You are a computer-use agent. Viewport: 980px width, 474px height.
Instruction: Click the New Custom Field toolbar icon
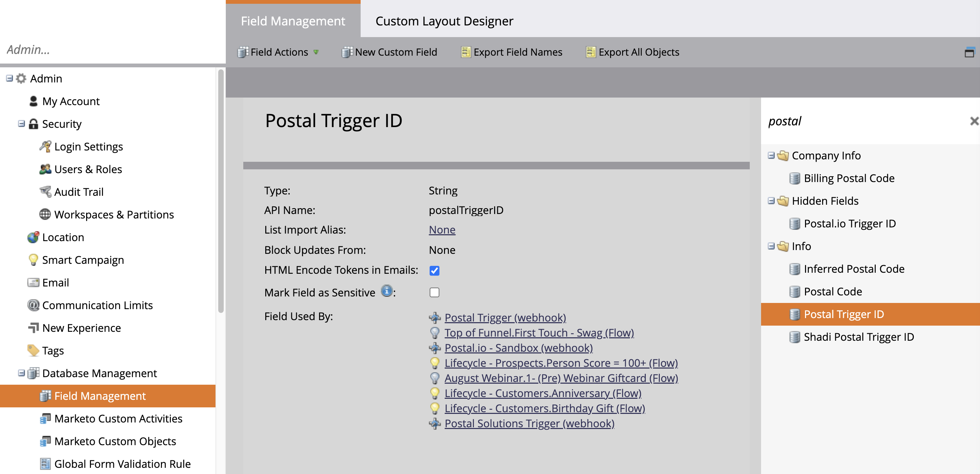(346, 52)
